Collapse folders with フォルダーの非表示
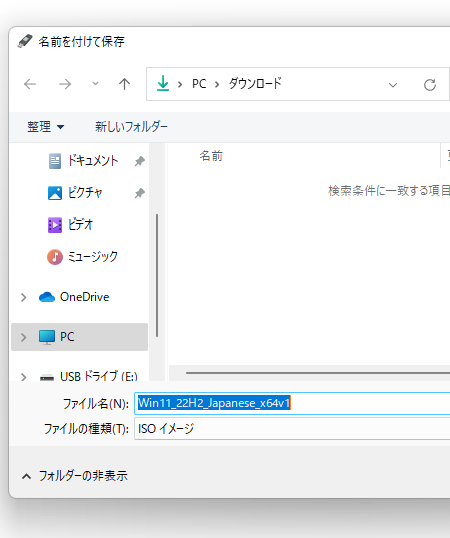This screenshot has width=450, height=538. point(75,476)
